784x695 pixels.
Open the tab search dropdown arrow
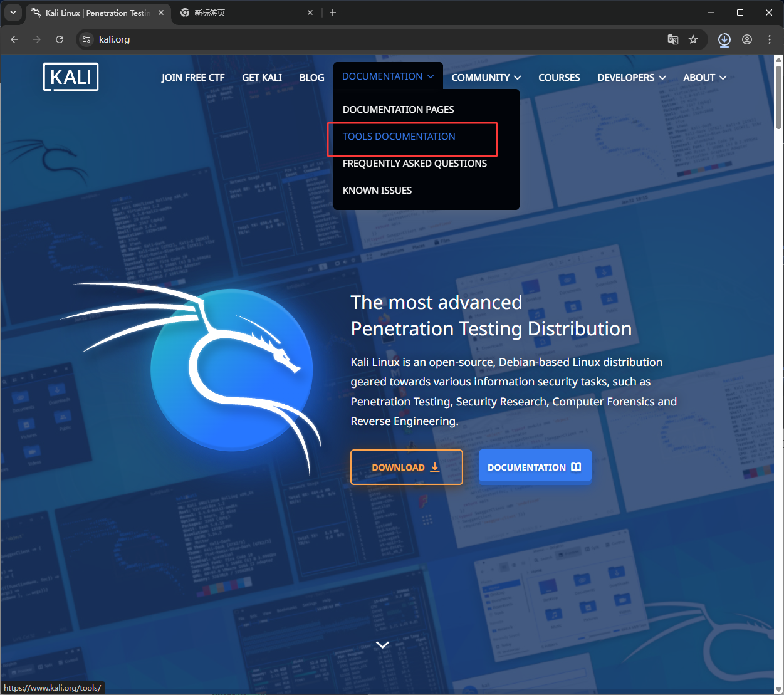point(13,13)
